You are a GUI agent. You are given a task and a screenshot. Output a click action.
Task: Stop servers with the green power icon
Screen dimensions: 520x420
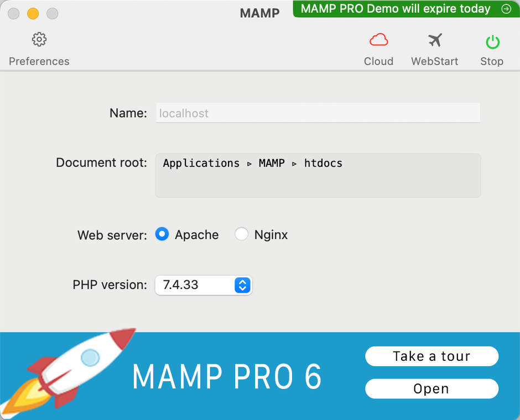(492, 42)
